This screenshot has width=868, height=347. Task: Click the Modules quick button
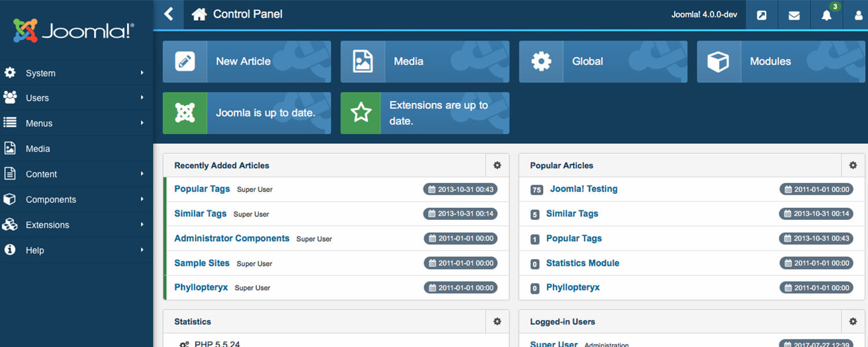coord(781,61)
